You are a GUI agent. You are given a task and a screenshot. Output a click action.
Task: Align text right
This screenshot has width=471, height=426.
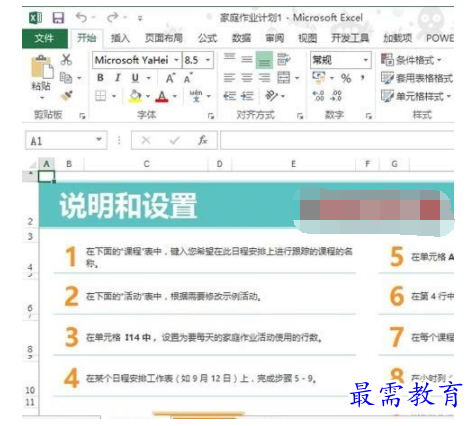pos(264,78)
